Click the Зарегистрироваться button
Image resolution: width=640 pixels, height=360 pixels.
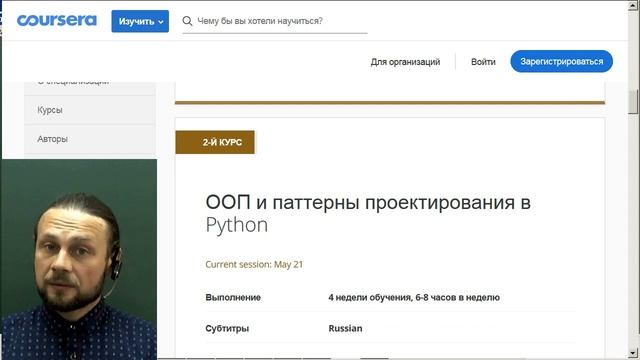[x=562, y=61]
